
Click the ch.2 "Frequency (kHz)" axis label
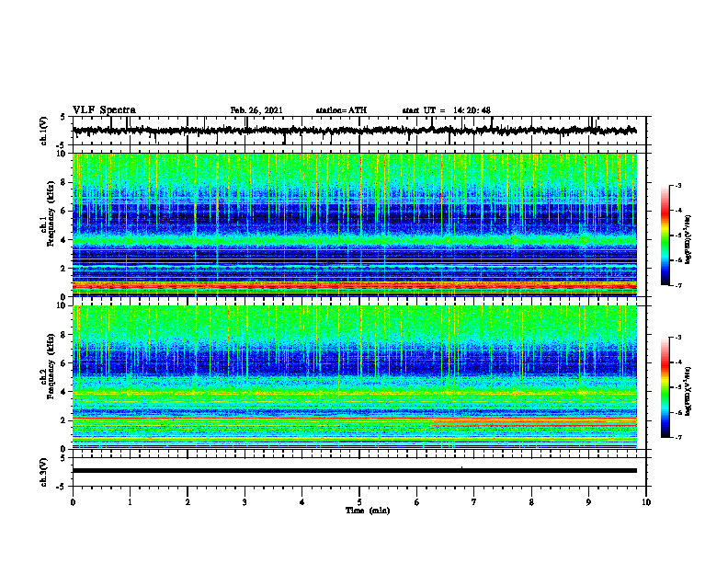tap(51, 366)
